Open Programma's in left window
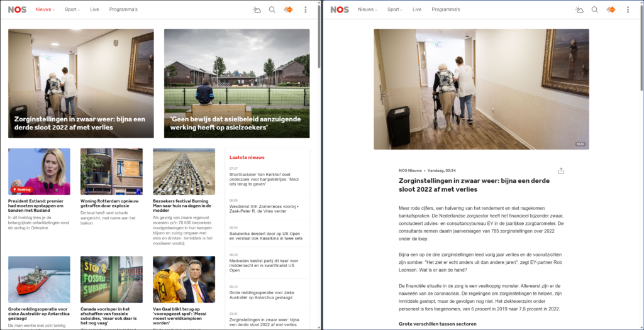 pyautogui.click(x=123, y=9)
